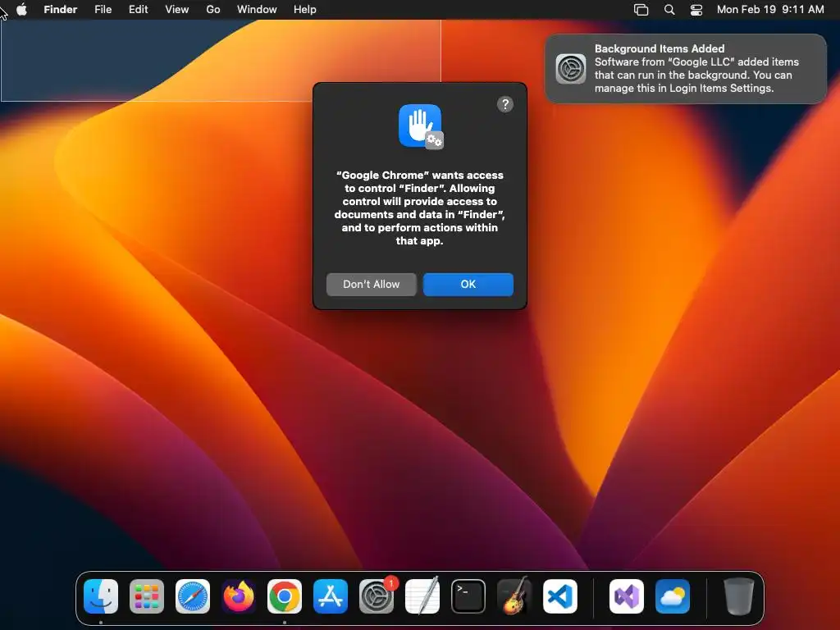840x630 pixels.
Task: Open the Go menu
Action: [213, 10]
